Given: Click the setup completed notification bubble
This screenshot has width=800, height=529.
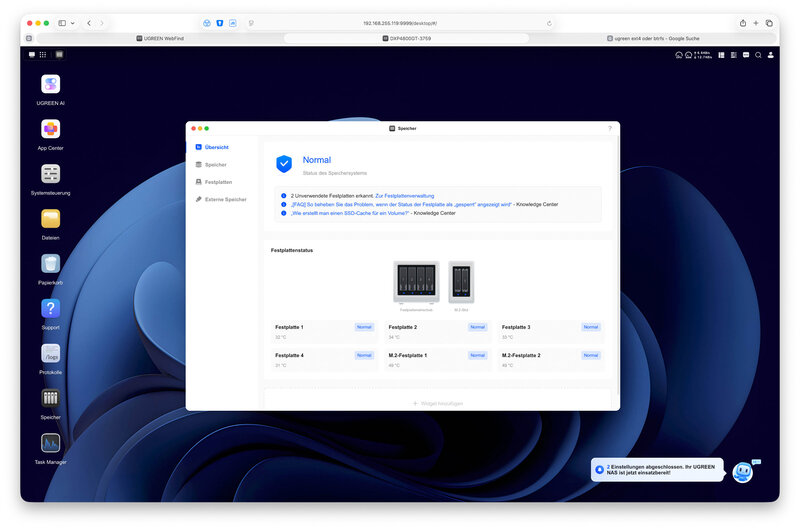Looking at the screenshot, I should click(657, 470).
